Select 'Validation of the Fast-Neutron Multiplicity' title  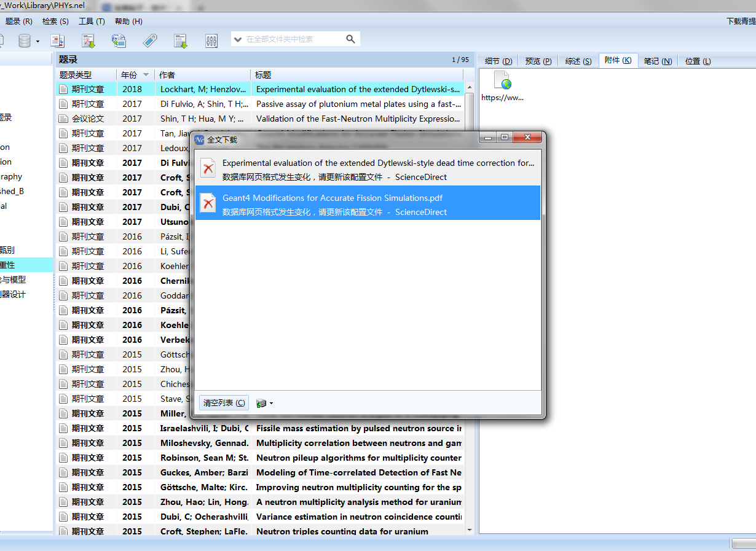coord(358,119)
